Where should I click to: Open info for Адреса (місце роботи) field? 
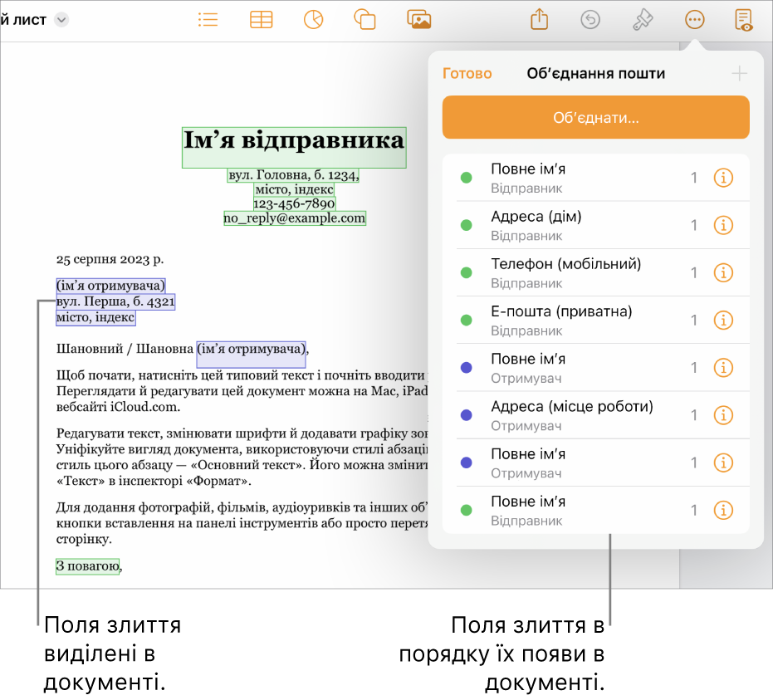(x=723, y=415)
